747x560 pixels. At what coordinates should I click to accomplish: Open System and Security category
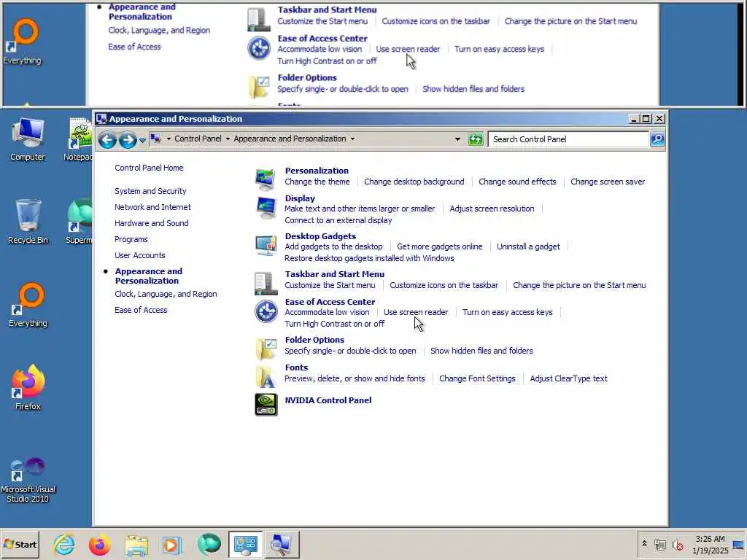pyautogui.click(x=150, y=191)
